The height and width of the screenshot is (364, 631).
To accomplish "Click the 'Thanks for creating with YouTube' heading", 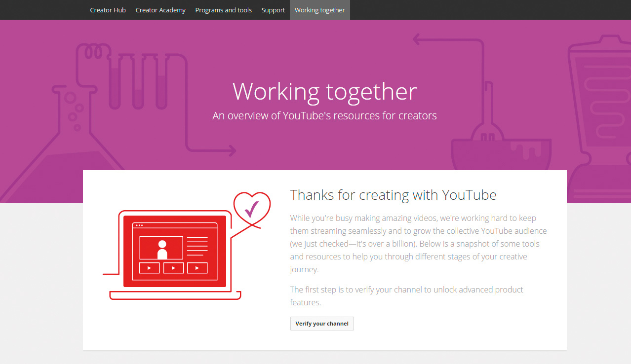I will 394,195.
